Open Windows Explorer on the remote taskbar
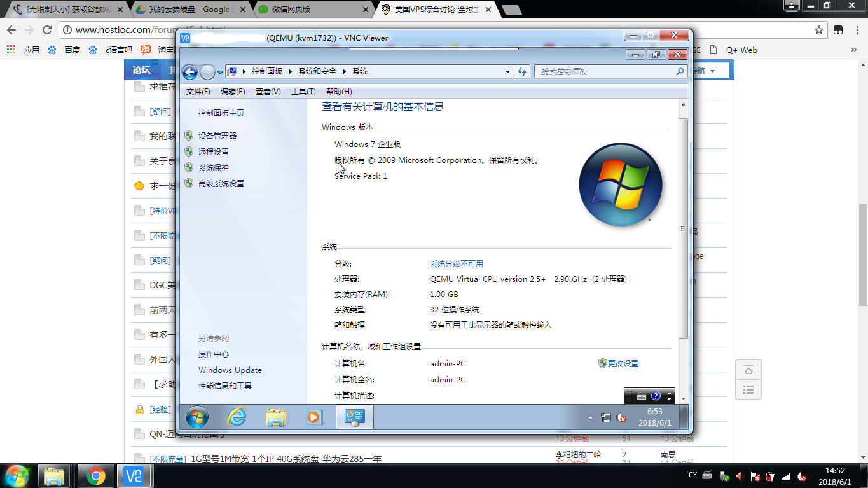This screenshot has height=488, width=868. coord(275,417)
